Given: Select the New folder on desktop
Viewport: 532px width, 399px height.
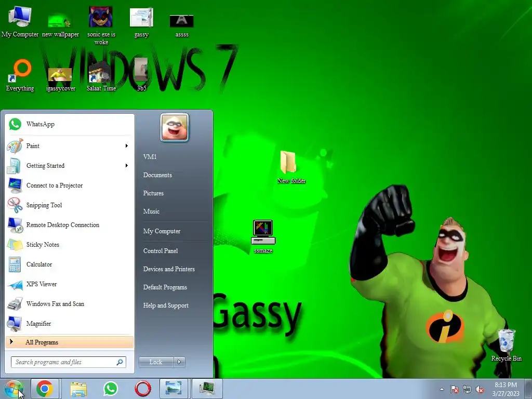Looking at the screenshot, I should pos(291,168).
